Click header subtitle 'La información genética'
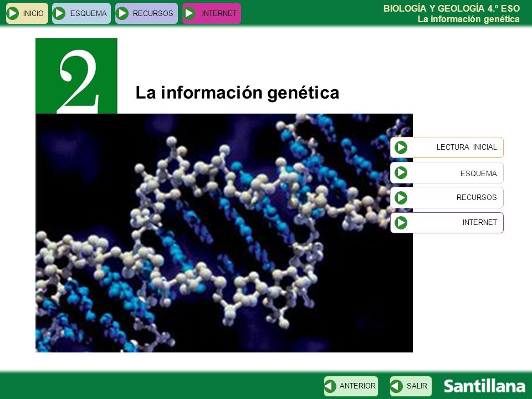Viewport: 532px width, 399px height. pyautogui.click(x=469, y=19)
